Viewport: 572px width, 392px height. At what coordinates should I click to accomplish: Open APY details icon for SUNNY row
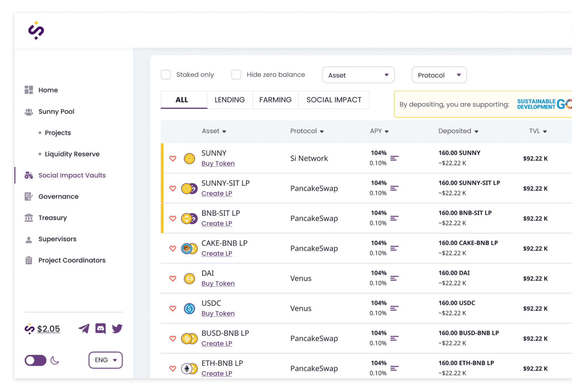pos(394,158)
